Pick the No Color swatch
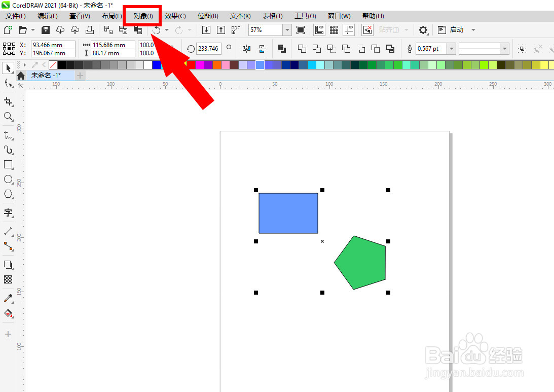Viewport: 554px width, 392px height. coord(53,65)
